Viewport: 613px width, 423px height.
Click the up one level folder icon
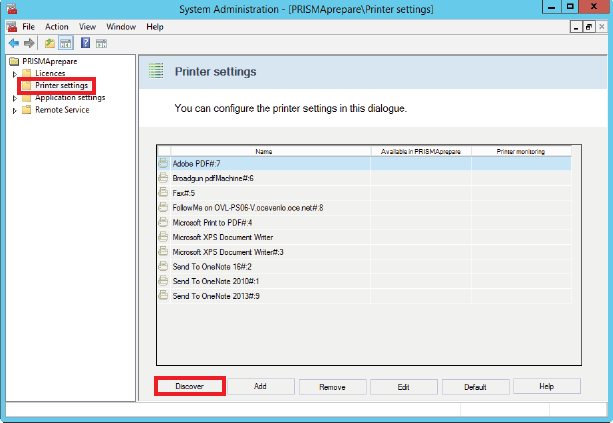tap(49, 43)
